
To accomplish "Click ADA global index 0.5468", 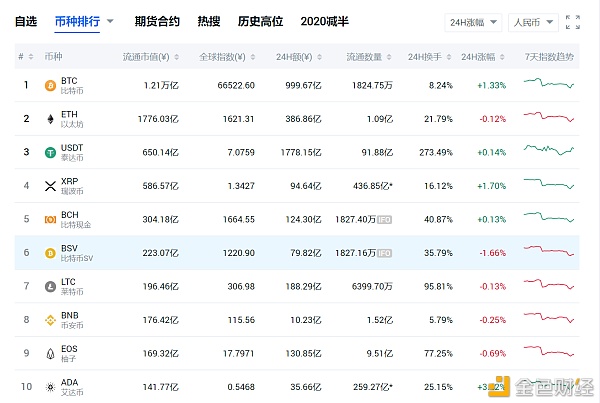I will click(241, 387).
